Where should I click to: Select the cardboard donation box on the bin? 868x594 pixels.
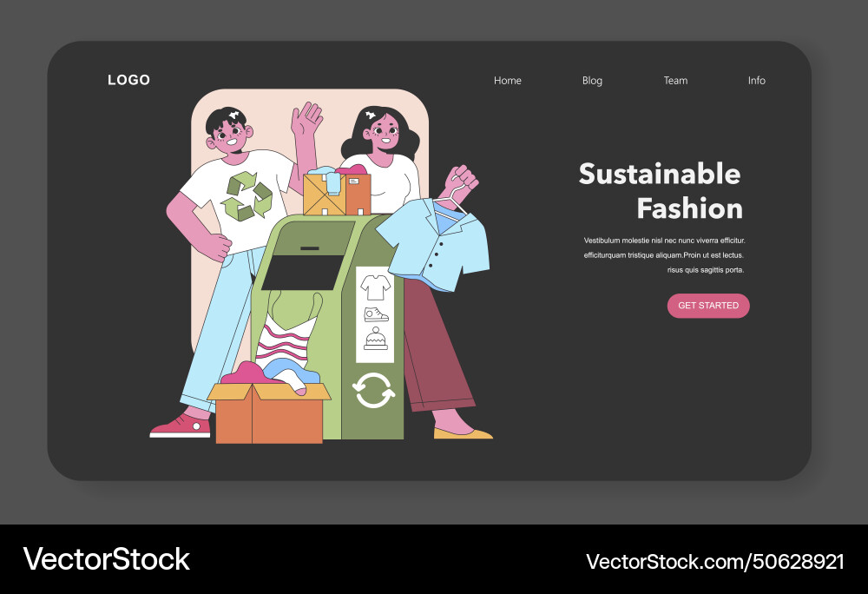click(x=337, y=193)
